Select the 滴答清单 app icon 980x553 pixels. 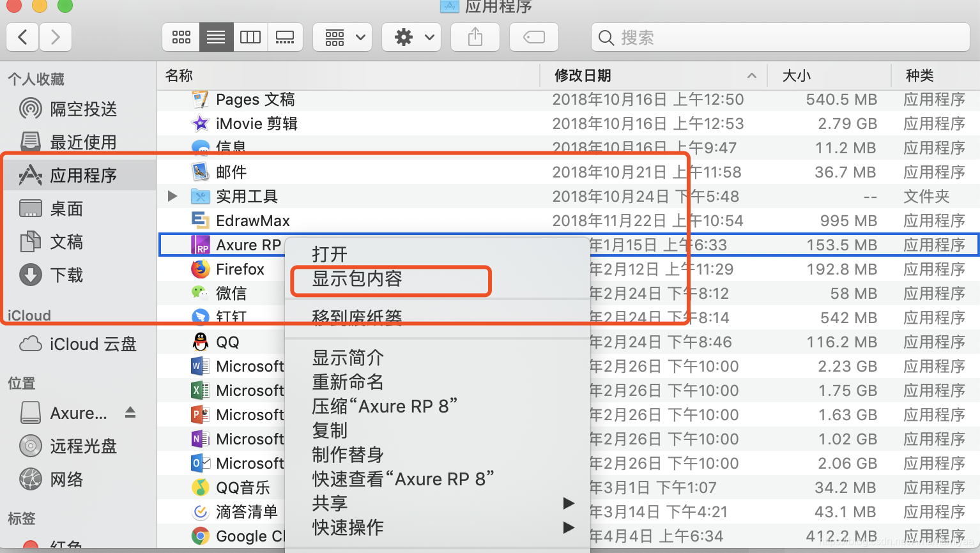click(201, 511)
